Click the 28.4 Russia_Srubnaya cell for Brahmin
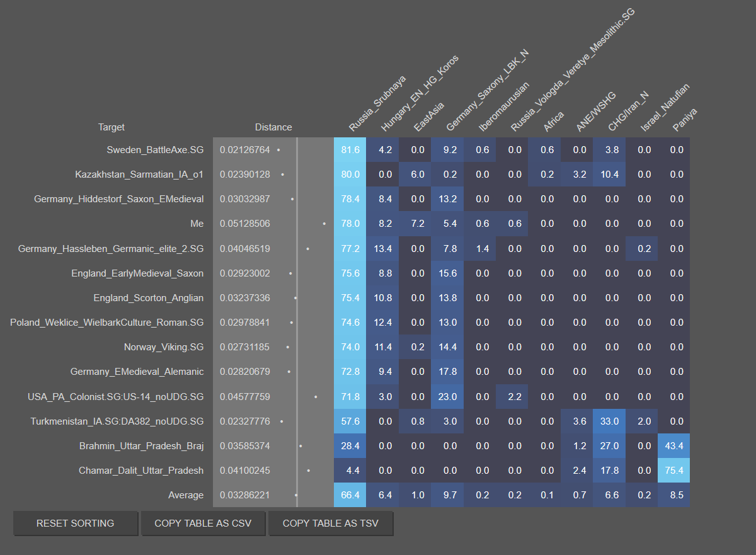 [350, 446]
